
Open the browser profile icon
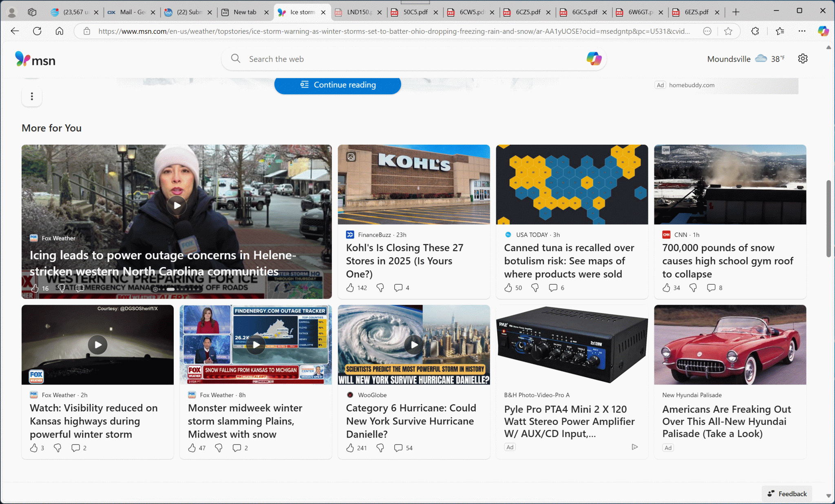click(12, 12)
